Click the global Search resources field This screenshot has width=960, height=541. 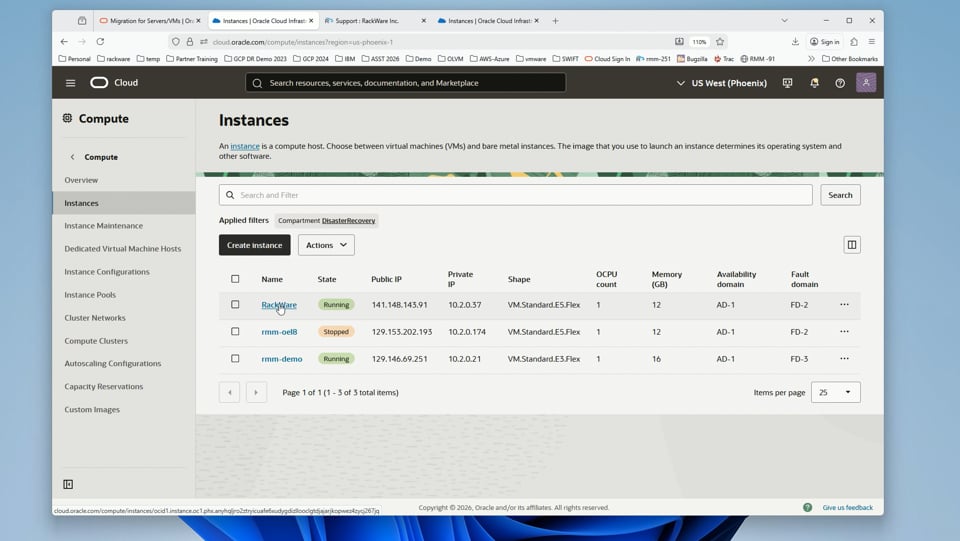(405, 83)
